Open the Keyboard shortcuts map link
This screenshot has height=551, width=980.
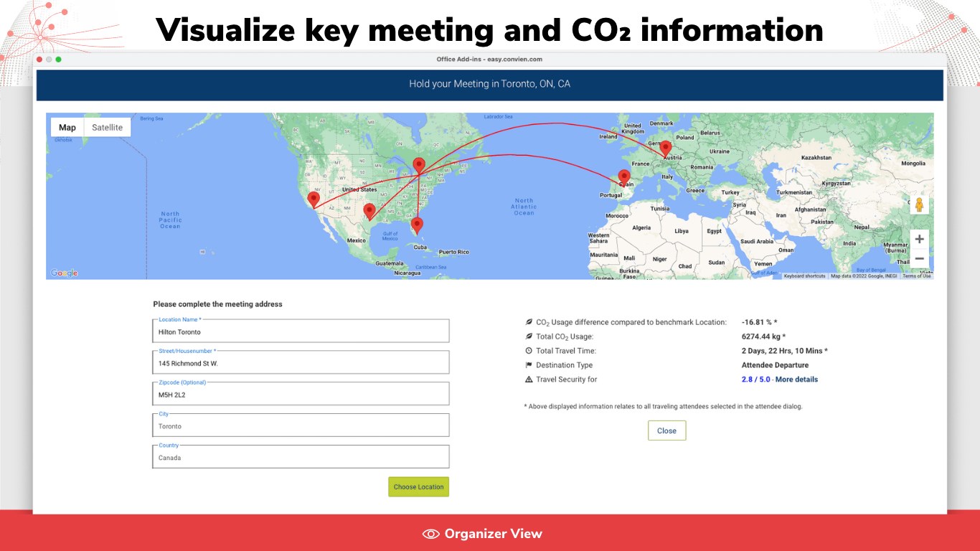tap(804, 276)
